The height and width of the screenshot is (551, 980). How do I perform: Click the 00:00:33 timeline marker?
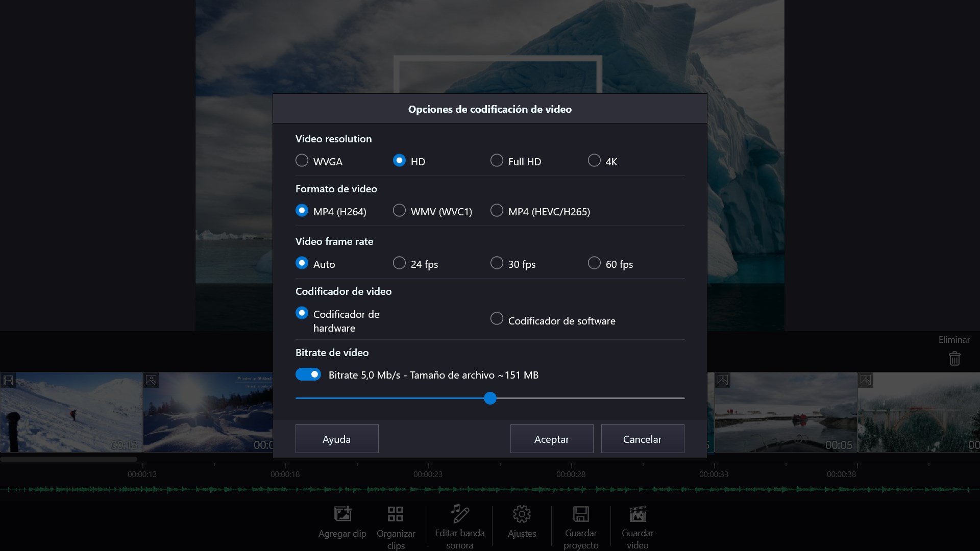pos(714,474)
